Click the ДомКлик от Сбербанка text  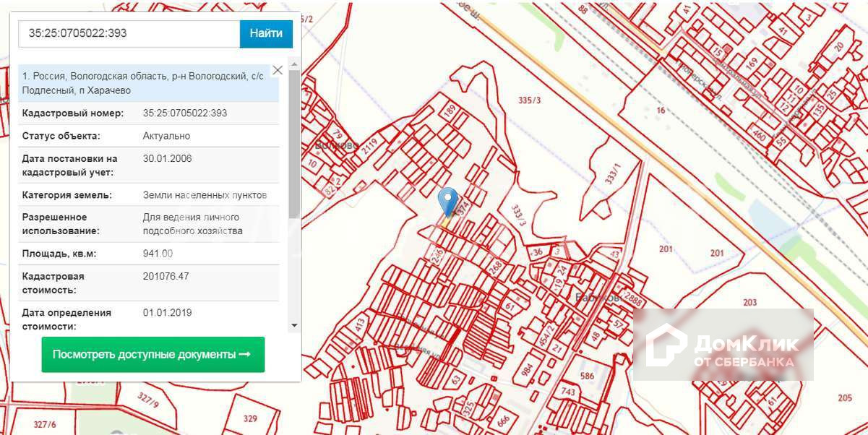coord(746,350)
